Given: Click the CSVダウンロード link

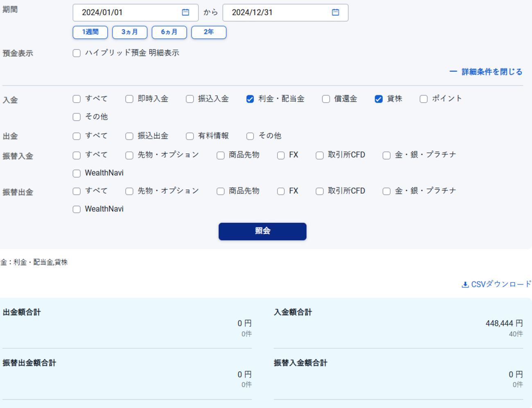Looking at the screenshot, I should (500, 284).
